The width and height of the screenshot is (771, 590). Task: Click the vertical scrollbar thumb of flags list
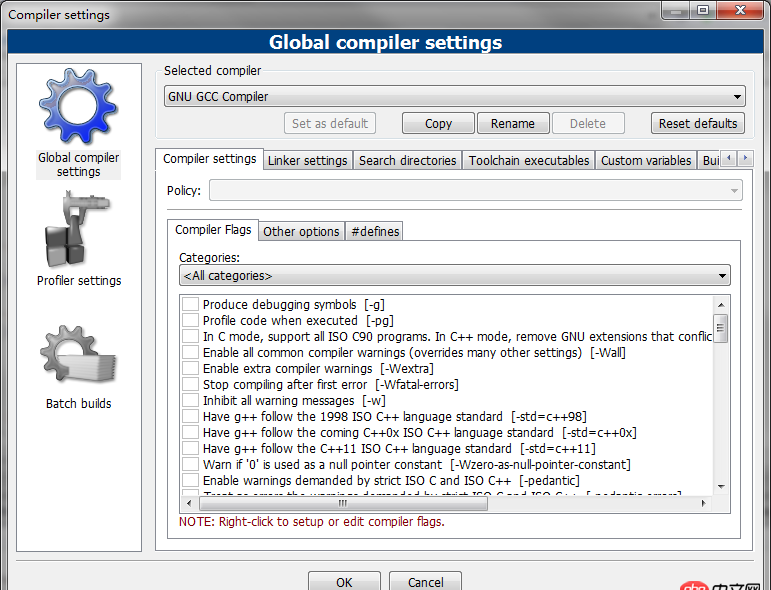(721, 328)
